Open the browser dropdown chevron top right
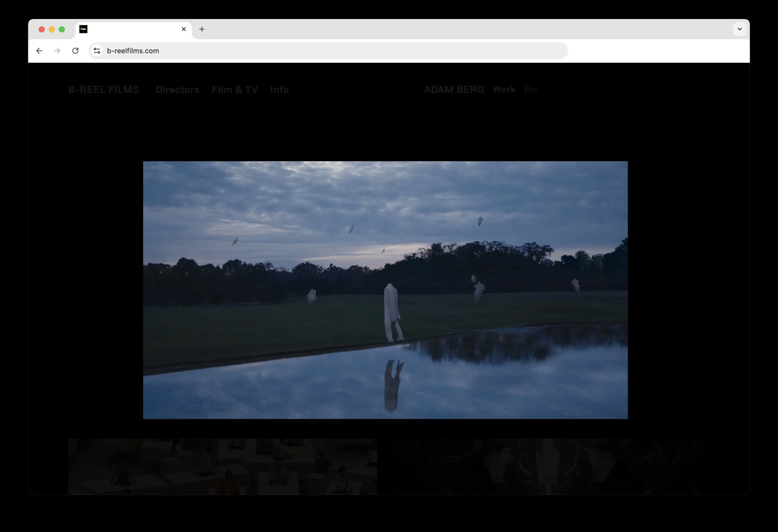Image resolution: width=778 pixels, height=532 pixels. [x=739, y=29]
